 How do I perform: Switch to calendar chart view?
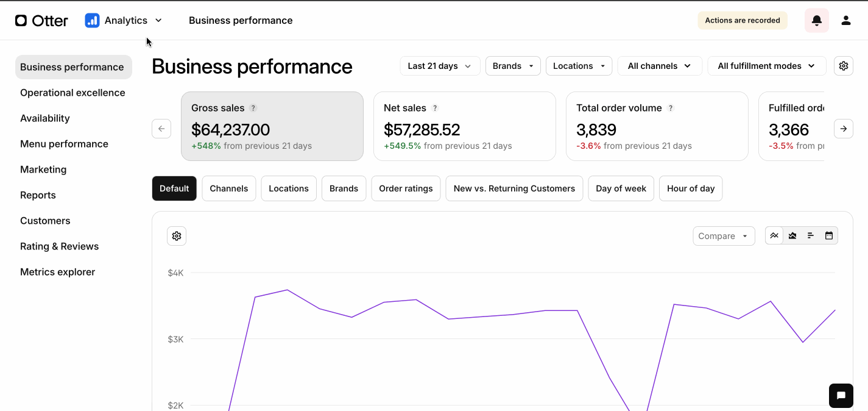pos(828,235)
